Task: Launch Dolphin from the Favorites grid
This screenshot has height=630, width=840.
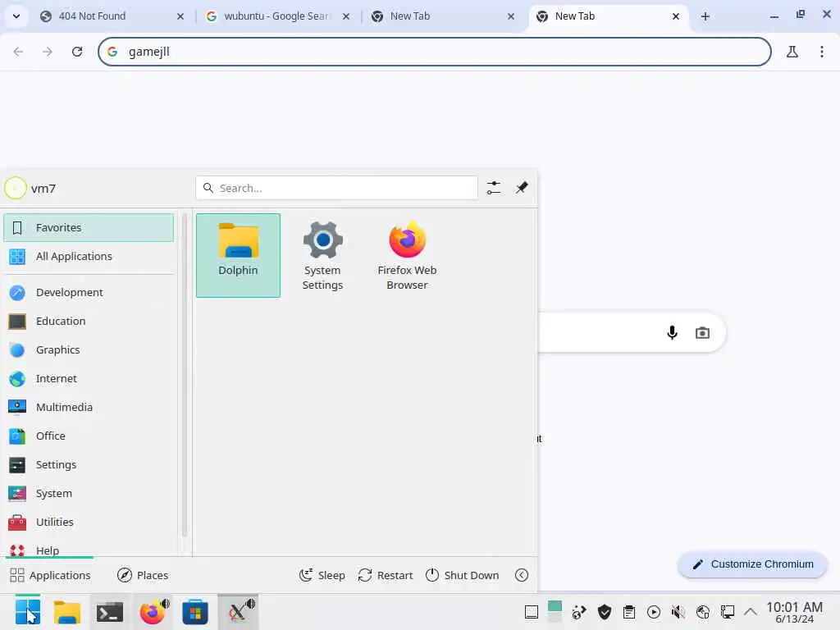Action: coord(238,255)
